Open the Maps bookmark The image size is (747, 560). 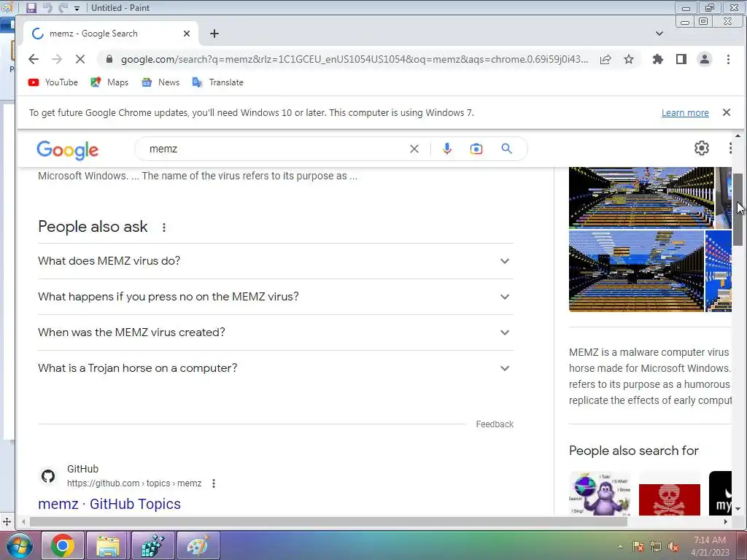(109, 82)
